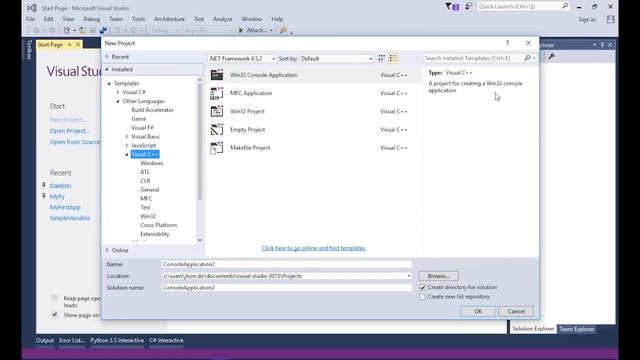Click the Visual Studio logo icon
This screenshot has height=360, width=640.
[31, 8]
